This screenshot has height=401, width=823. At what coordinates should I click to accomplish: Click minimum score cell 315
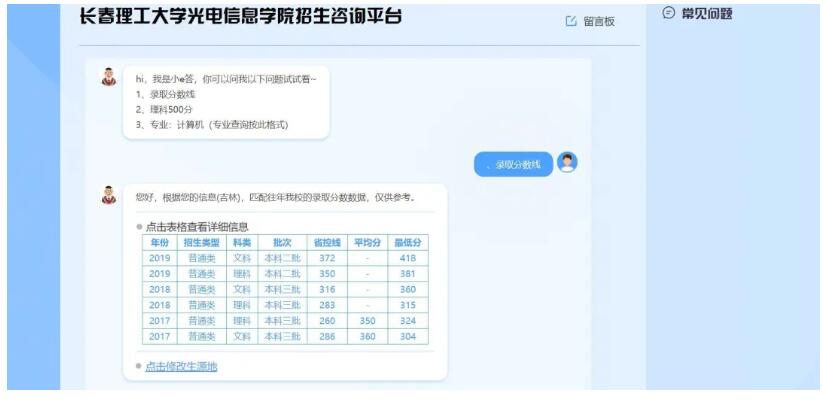pos(408,305)
